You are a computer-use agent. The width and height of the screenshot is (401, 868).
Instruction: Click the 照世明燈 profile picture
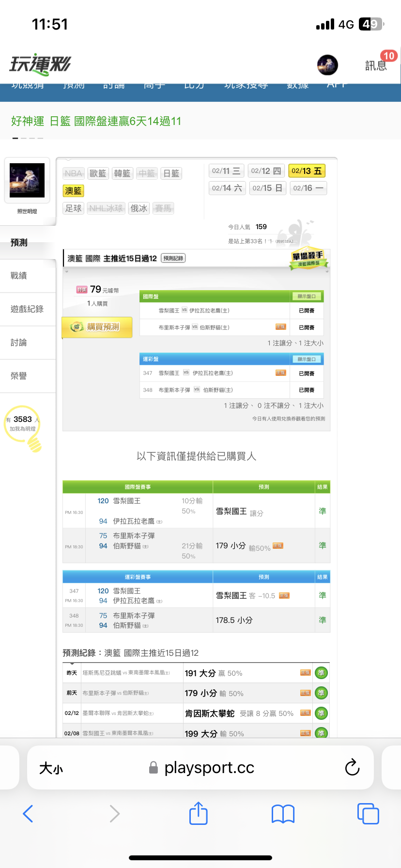click(x=27, y=180)
